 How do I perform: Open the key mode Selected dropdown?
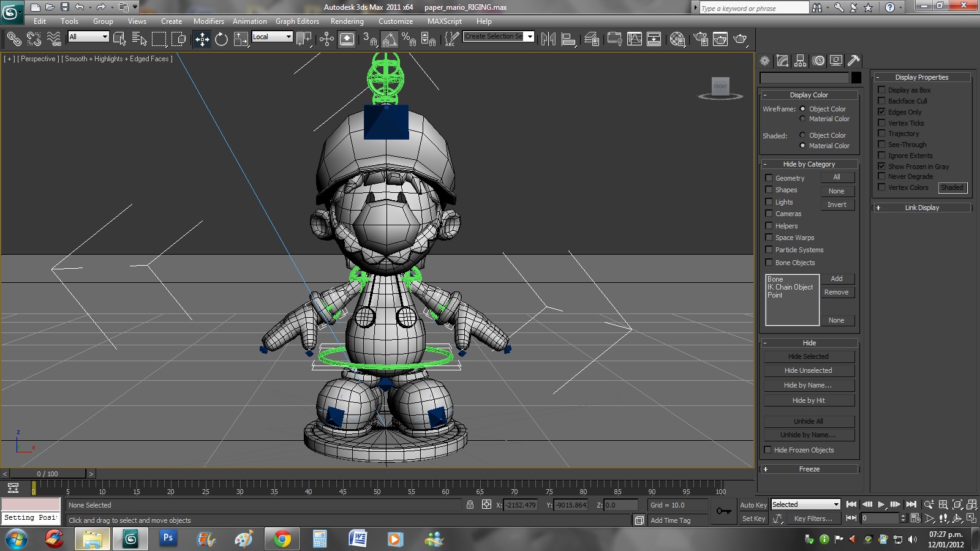805,504
